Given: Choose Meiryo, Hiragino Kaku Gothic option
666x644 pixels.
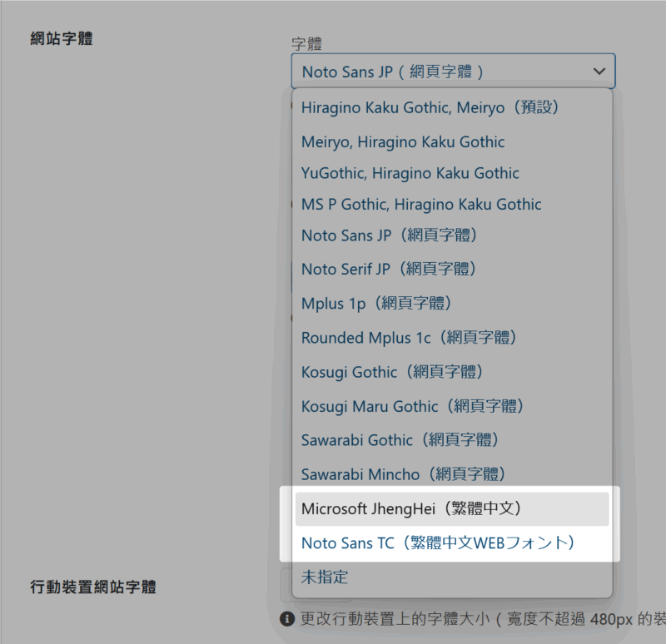Looking at the screenshot, I should click(x=452, y=141).
